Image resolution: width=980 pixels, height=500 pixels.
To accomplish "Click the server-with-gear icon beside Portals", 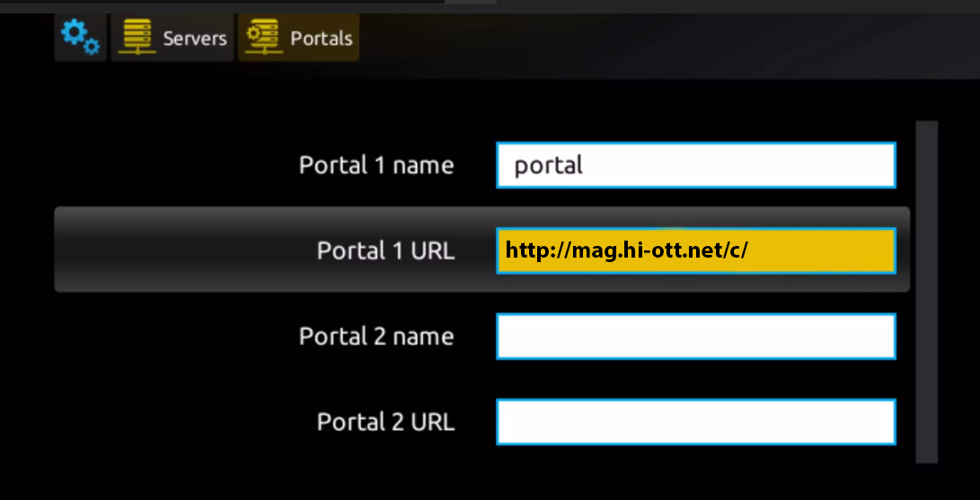I will click(x=263, y=38).
